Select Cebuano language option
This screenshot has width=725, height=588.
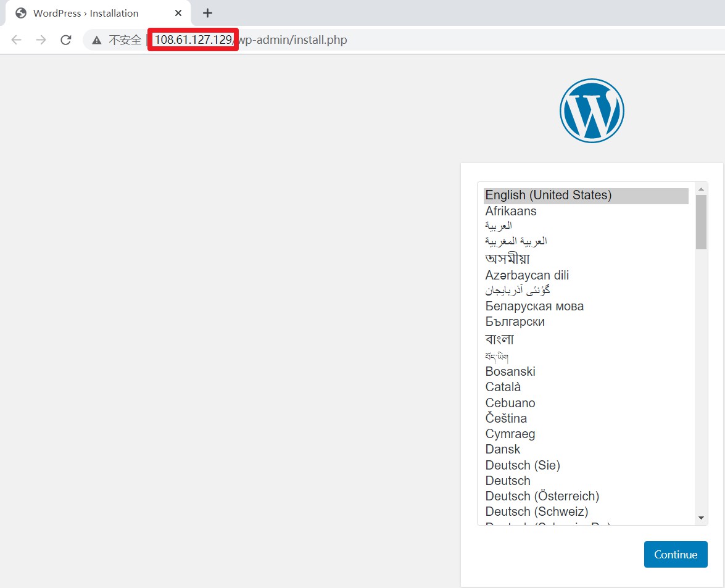point(586,403)
